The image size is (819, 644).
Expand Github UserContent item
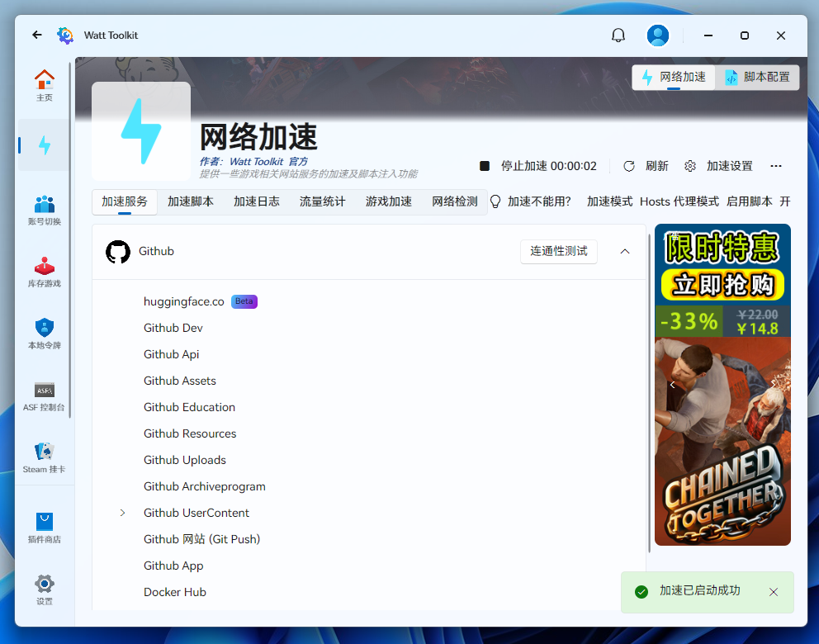[x=122, y=513]
